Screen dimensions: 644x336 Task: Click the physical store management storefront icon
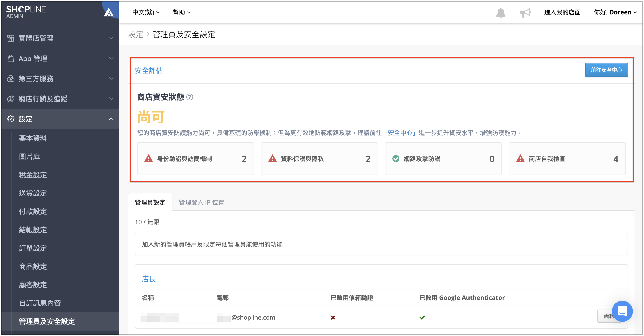click(10, 38)
